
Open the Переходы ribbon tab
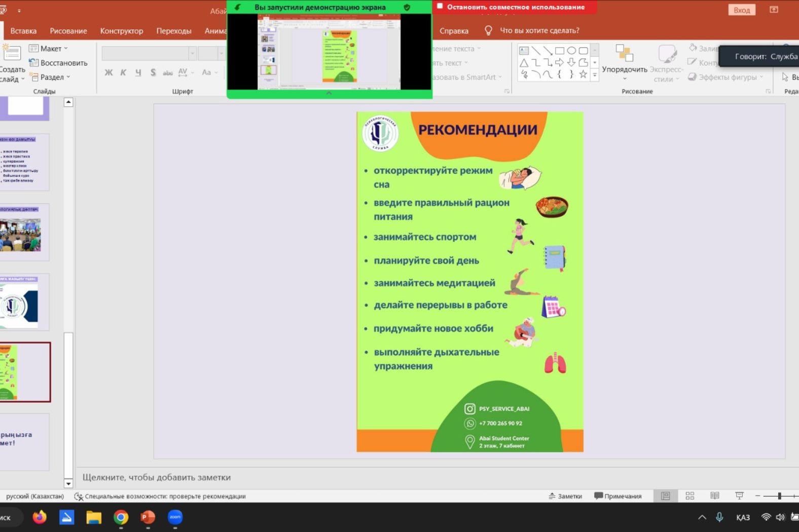174,31
